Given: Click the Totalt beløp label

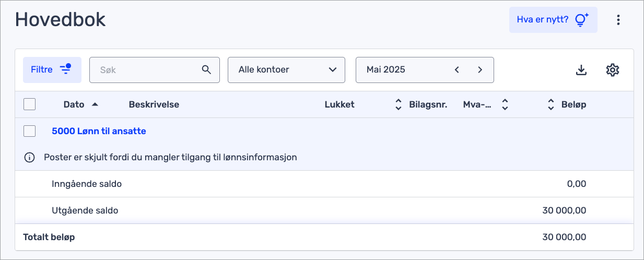Looking at the screenshot, I should [x=49, y=237].
